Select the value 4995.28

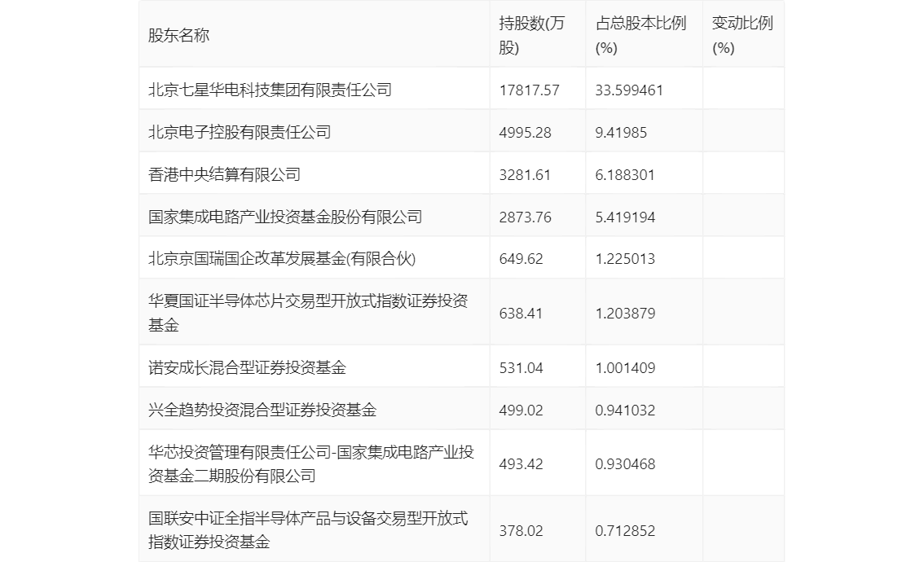[525, 133]
